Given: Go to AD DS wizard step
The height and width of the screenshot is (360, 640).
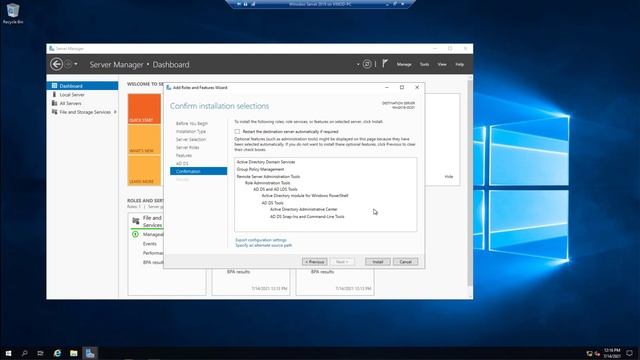Looking at the screenshot, I should pos(182,163).
